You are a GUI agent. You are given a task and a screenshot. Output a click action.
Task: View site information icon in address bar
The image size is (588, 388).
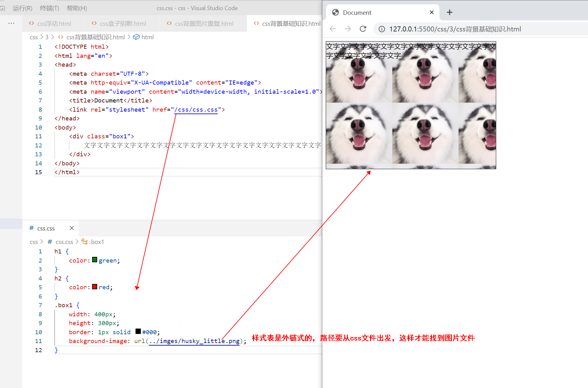pos(382,29)
